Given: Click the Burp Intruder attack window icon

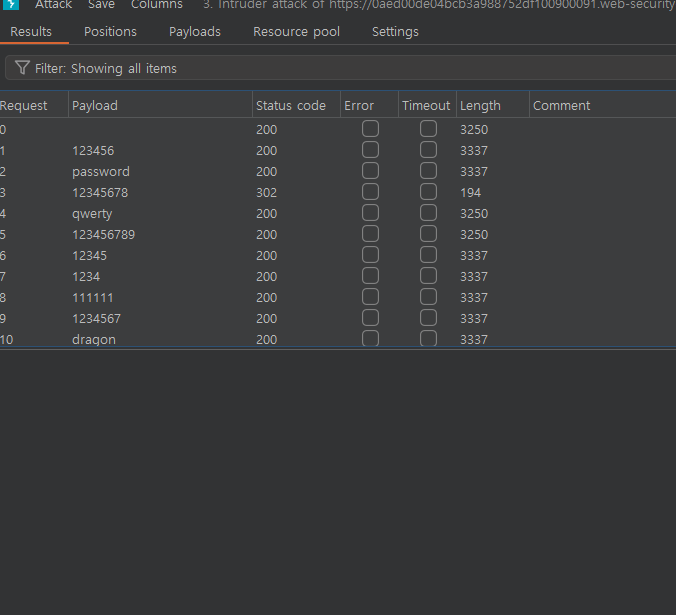Looking at the screenshot, I should pyautogui.click(x=11, y=4).
